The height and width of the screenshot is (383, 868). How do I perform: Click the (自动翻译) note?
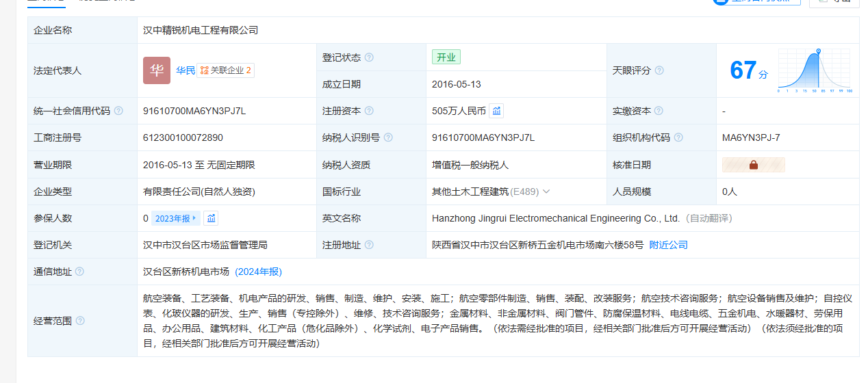pyautogui.click(x=709, y=218)
